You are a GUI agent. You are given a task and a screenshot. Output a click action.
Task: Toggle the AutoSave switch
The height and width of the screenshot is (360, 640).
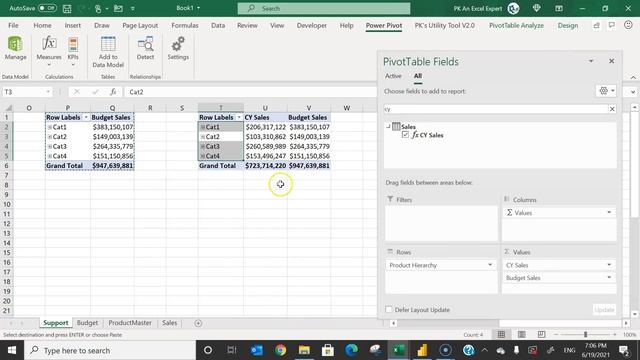point(47,8)
